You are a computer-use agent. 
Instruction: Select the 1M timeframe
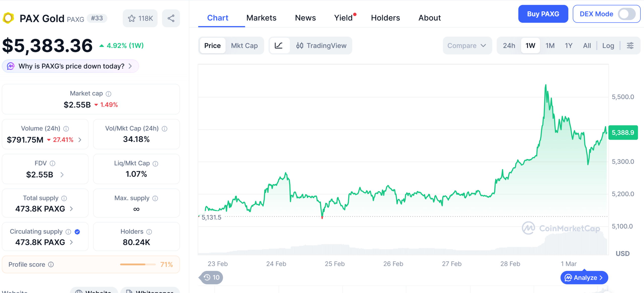(550, 46)
